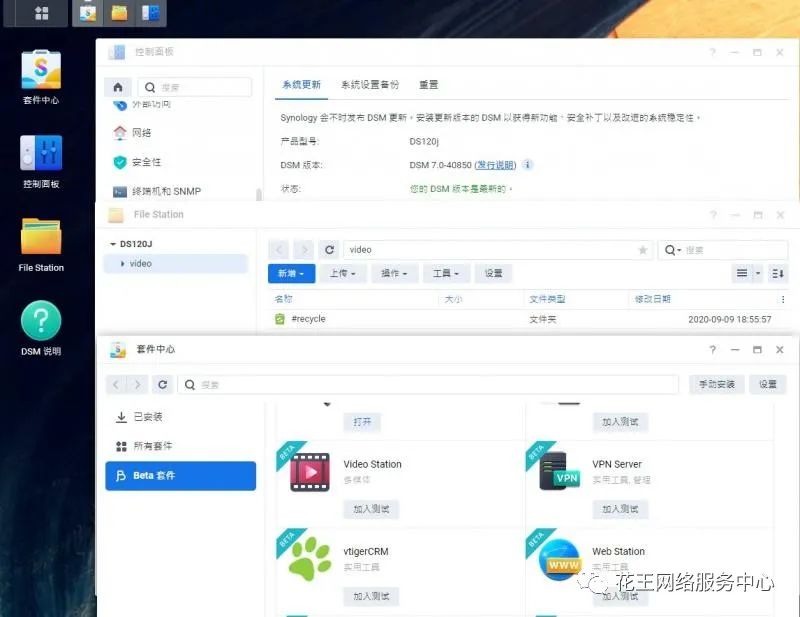The image size is (800, 617).
Task: Show 已安装 installed packages
Action: click(x=181, y=417)
